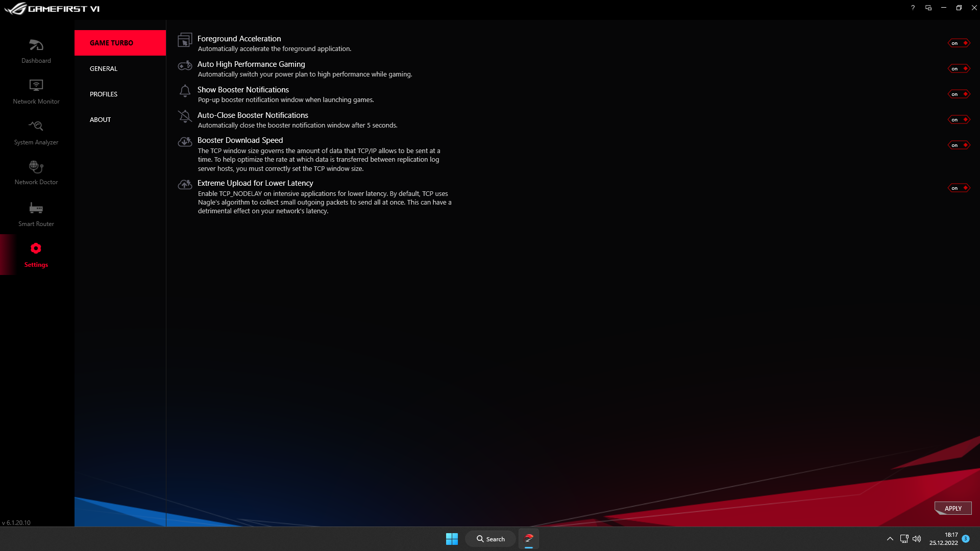Screen dimensions: 980x551
Task: Open the System Analyzer
Action: pyautogui.click(x=36, y=131)
